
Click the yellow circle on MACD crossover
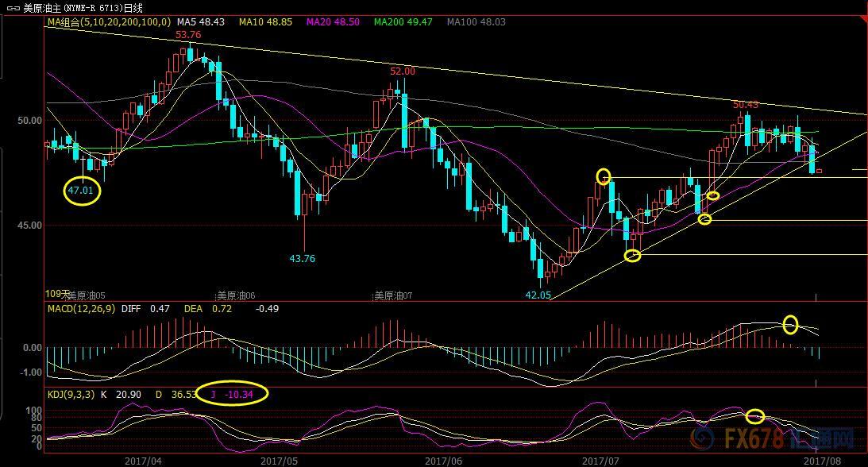tap(790, 323)
